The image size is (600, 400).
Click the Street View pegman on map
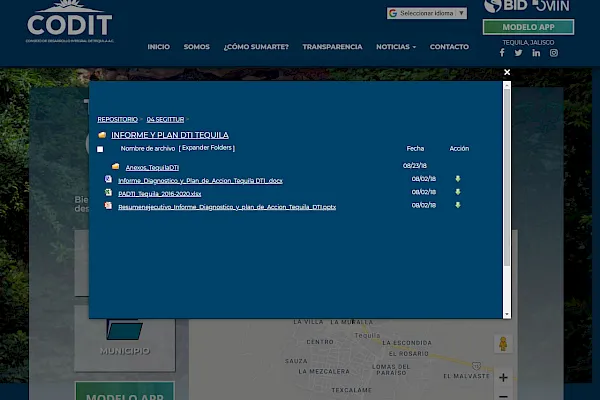503,344
